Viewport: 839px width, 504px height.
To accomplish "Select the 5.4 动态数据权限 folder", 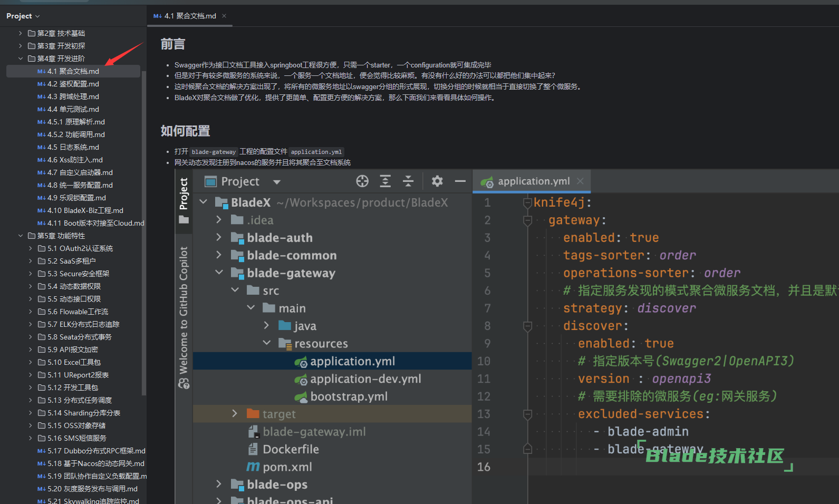I will pyautogui.click(x=73, y=286).
